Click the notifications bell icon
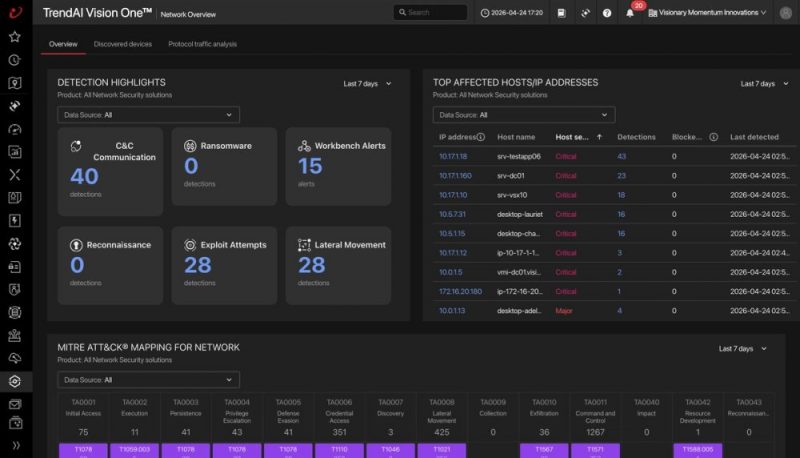Viewport: 800px width, 458px height. point(630,13)
